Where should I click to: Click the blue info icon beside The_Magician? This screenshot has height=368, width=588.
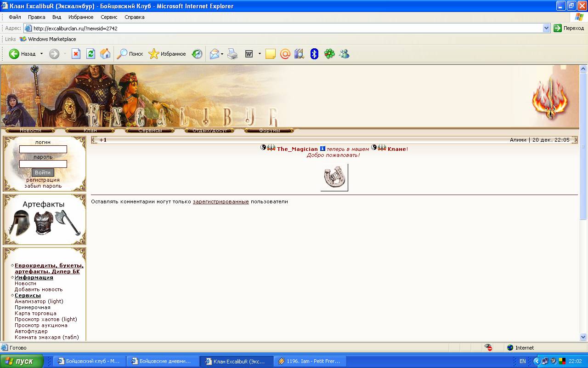click(322, 149)
